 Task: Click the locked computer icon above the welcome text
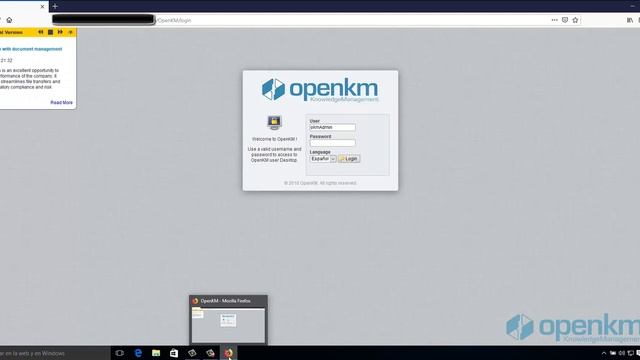(x=274, y=122)
